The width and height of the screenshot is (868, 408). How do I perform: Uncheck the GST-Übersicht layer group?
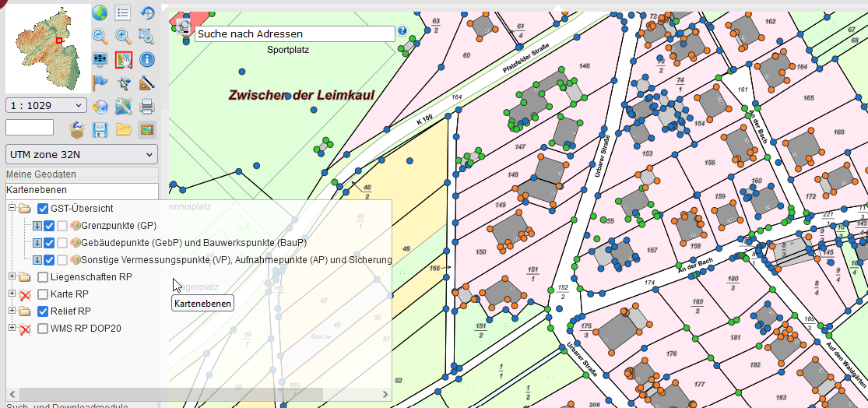pyautogui.click(x=43, y=209)
